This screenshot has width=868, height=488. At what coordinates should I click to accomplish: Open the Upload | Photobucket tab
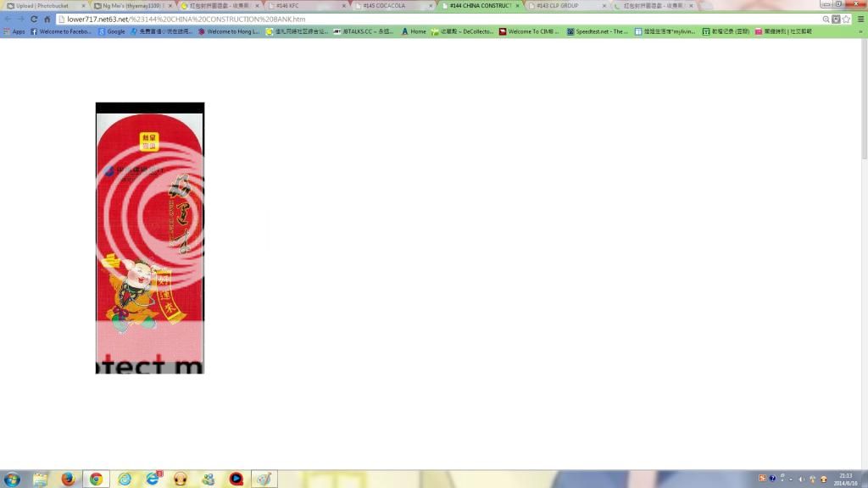[x=44, y=6]
